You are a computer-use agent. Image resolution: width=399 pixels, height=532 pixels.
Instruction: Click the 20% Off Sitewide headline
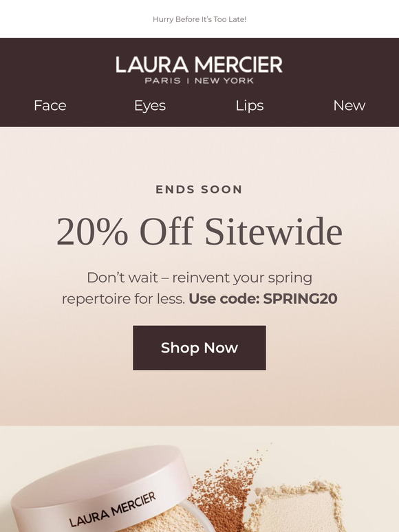pyautogui.click(x=199, y=232)
